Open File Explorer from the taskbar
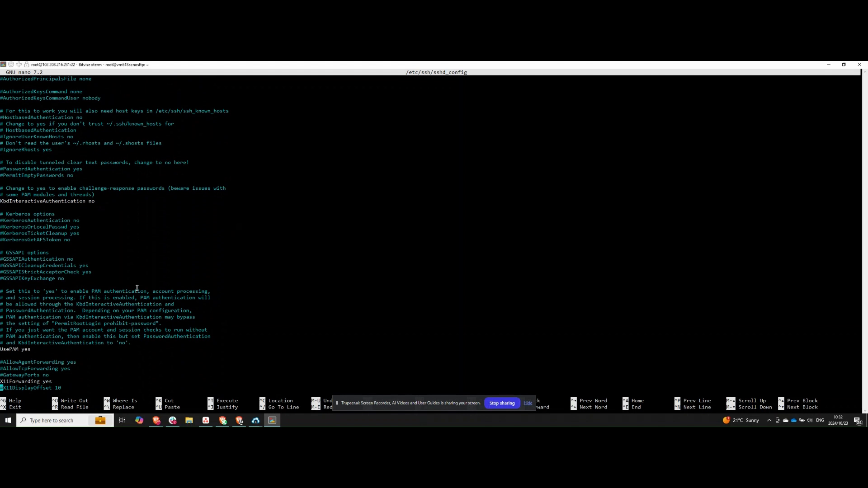 click(x=189, y=420)
